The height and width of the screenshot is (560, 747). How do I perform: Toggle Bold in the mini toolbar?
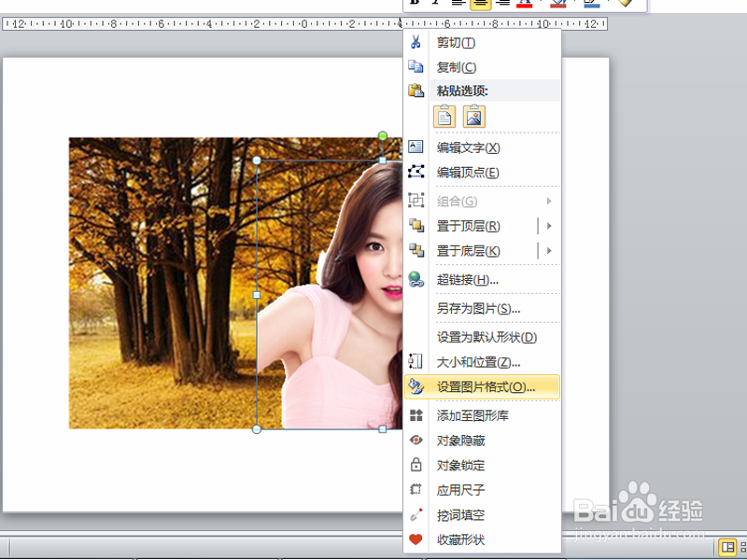pyautogui.click(x=415, y=3)
